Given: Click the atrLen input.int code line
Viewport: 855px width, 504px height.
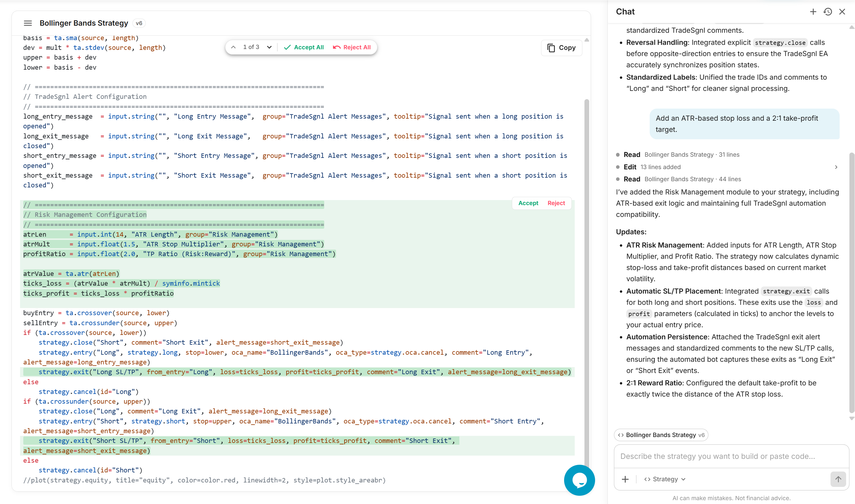Looking at the screenshot, I should (150, 234).
